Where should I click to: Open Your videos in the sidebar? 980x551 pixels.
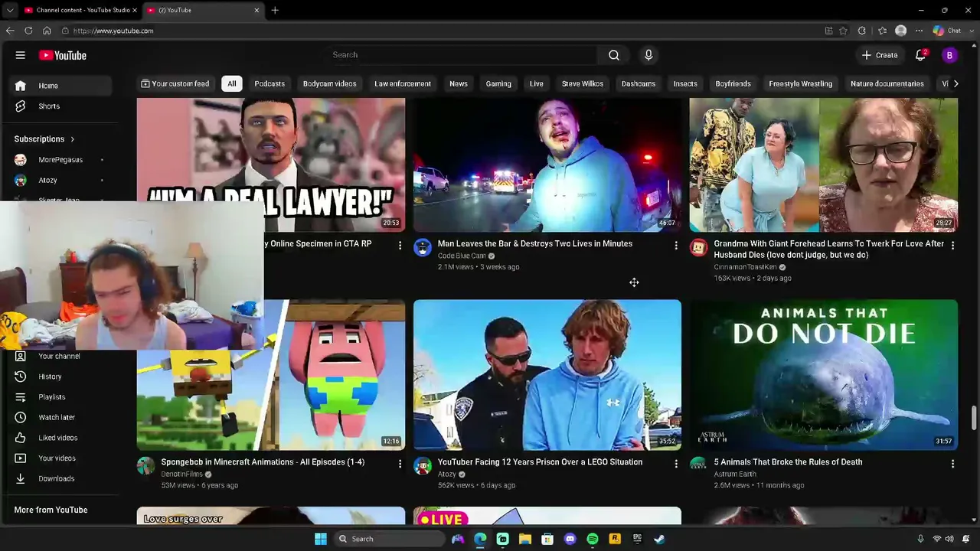tap(61, 458)
